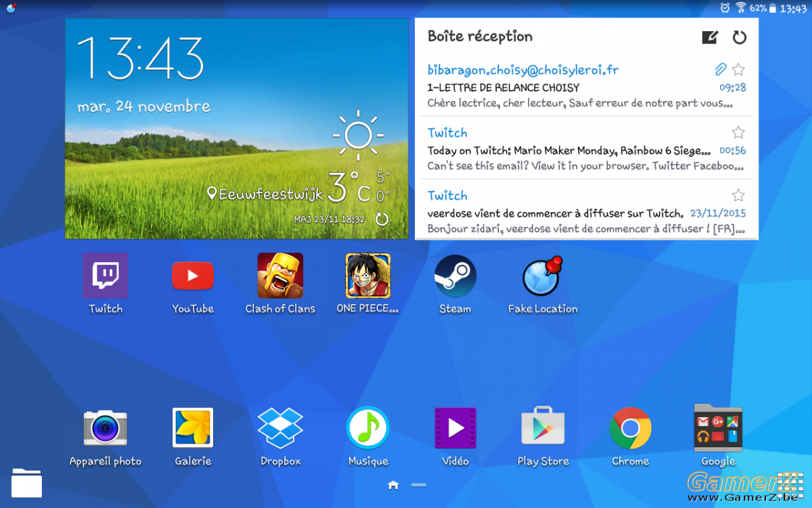
Task: Open the Chrome browser
Action: [631, 428]
